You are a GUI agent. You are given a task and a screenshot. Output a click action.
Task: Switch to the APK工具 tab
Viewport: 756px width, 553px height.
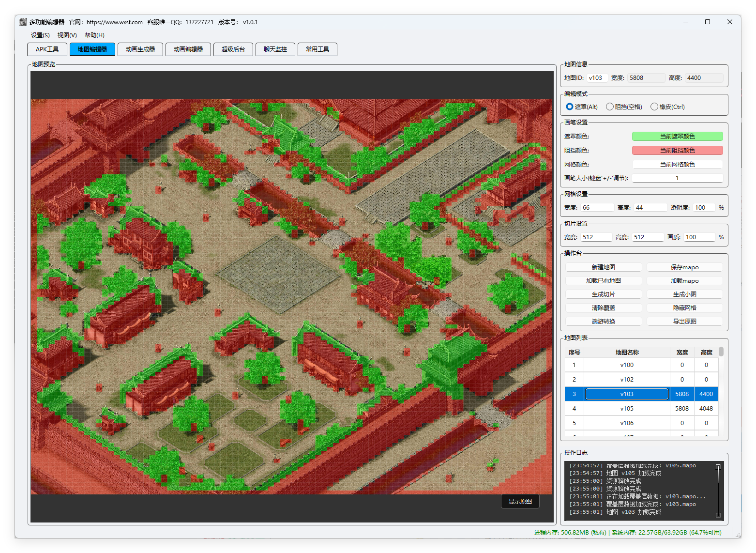tap(47, 49)
